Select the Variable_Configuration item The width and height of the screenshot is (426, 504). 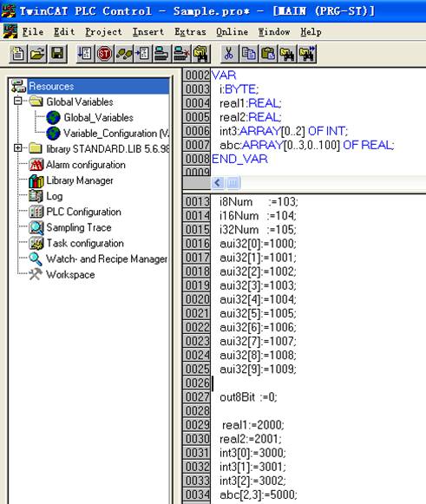(115, 134)
